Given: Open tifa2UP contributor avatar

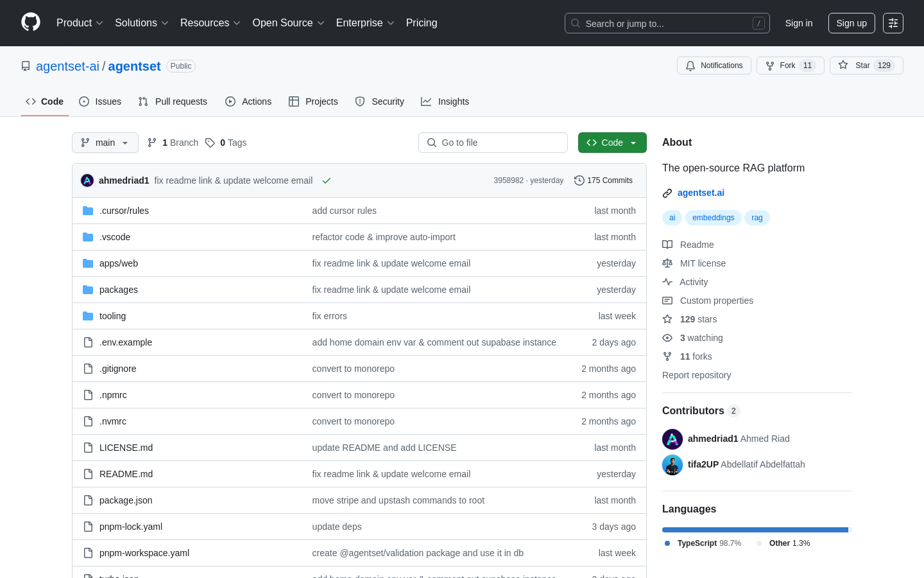Looking at the screenshot, I should coord(672,465).
